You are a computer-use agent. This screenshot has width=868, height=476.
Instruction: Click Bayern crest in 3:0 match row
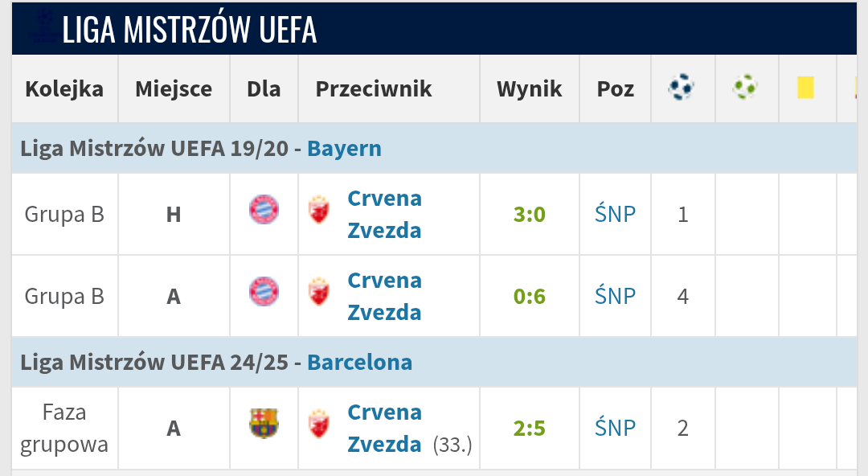point(264,210)
